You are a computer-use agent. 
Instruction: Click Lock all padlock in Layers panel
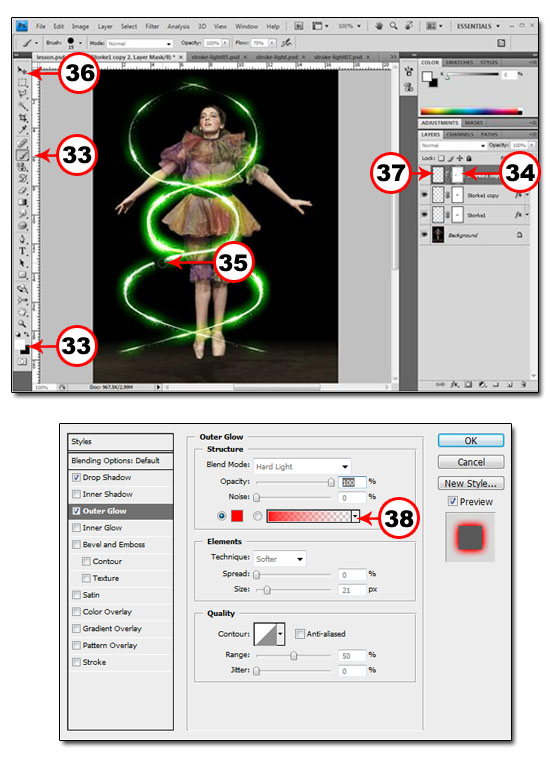click(469, 158)
